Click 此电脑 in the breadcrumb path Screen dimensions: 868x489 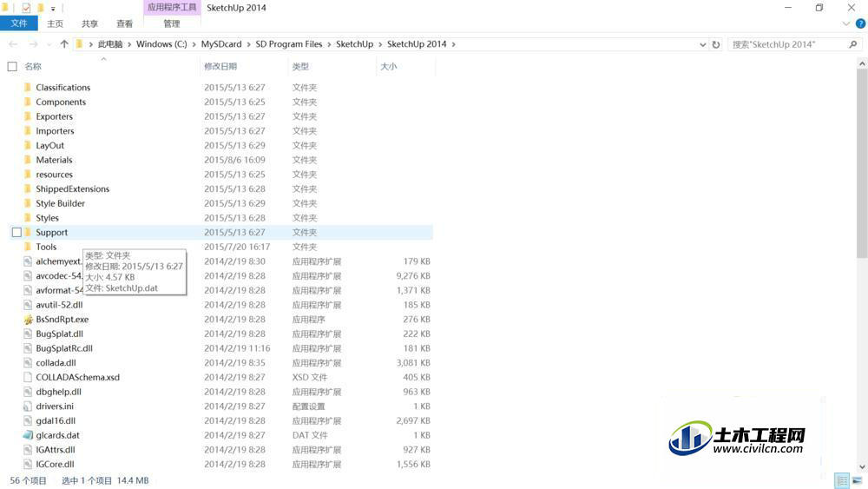tap(110, 44)
